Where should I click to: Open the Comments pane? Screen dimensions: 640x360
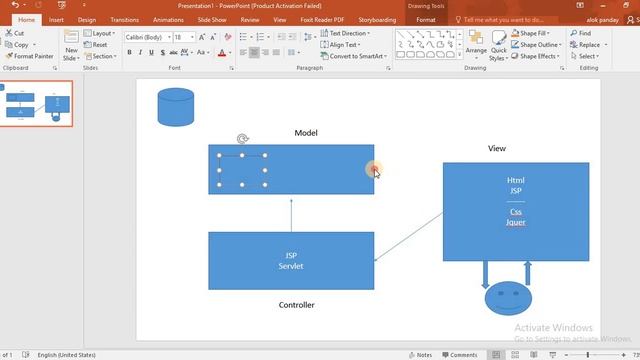point(460,355)
